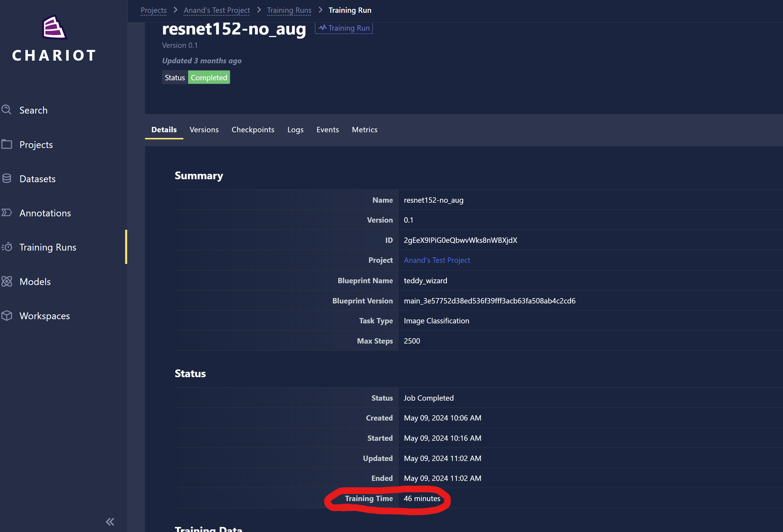783x532 pixels.
Task: Click the ID value 2gEeX9IPiG0eQbwvWks8nWBXjdX
Action: pyautogui.click(x=461, y=240)
